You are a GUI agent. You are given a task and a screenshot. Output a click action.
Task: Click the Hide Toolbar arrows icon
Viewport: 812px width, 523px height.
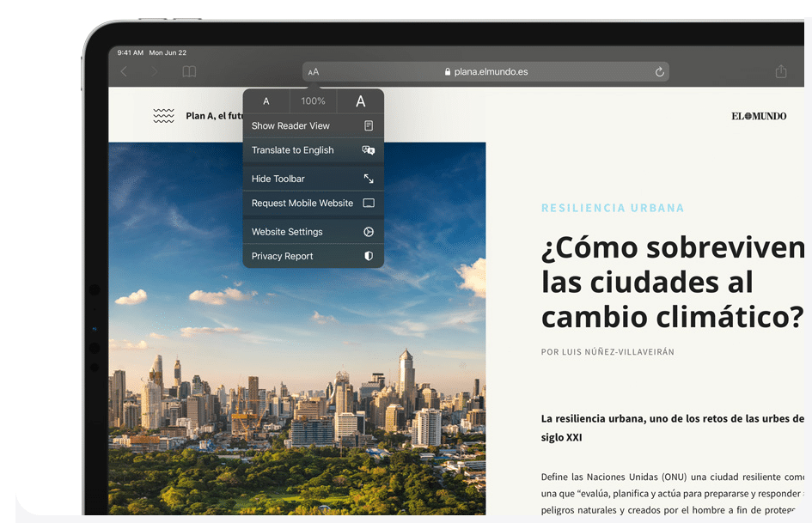pyautogui.click(x=369, y=179)
